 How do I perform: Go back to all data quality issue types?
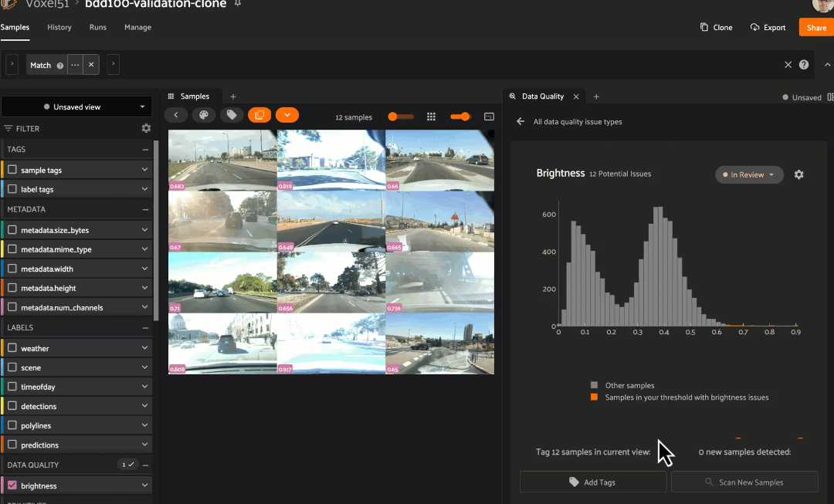(520, 122)
